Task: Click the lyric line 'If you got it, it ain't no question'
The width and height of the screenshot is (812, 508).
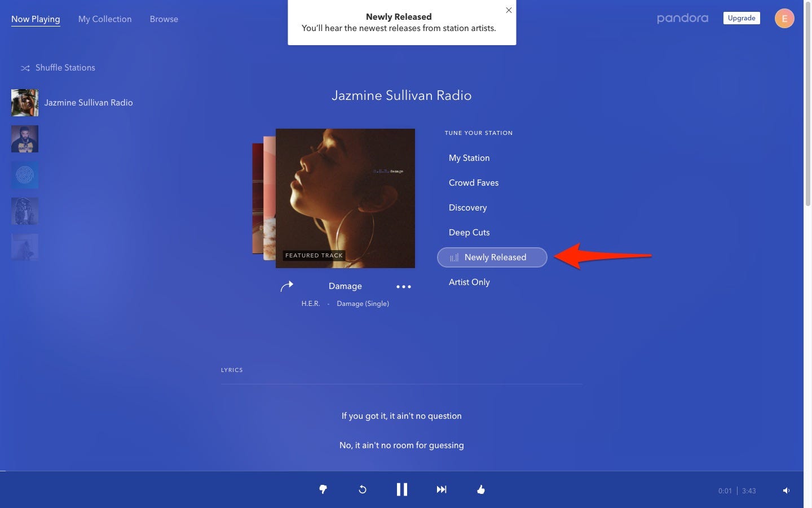Action: [401, 416]
